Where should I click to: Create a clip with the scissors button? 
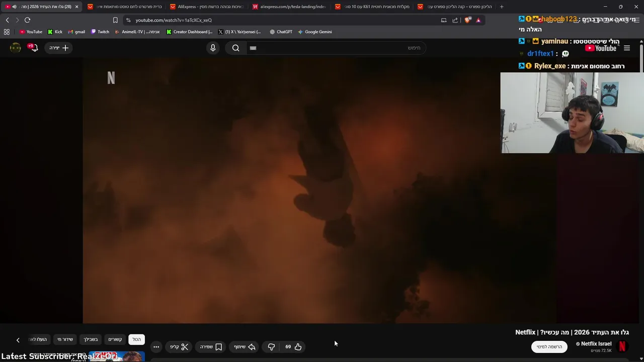[x=179, y=346]
